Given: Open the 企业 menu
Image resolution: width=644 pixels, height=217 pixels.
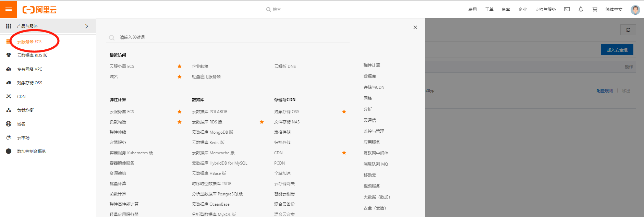Looking at the screenshot, I should pyautogui.click(x=522, y=10).
